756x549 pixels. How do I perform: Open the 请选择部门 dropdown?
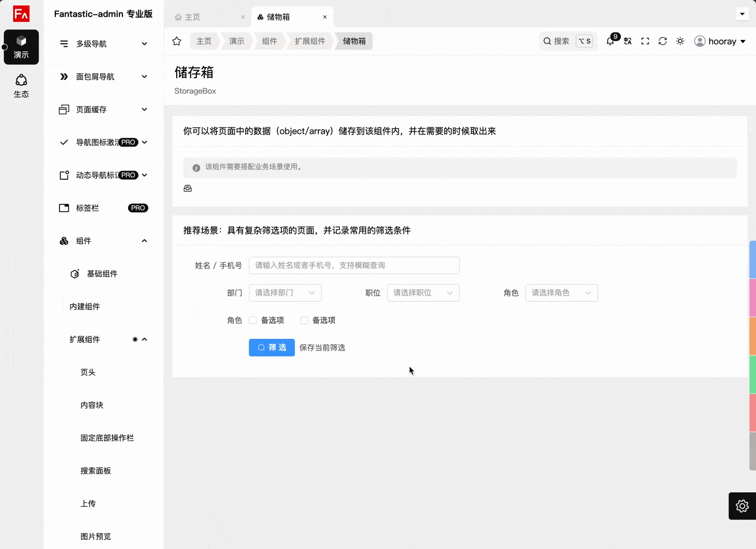pos(285,293)
